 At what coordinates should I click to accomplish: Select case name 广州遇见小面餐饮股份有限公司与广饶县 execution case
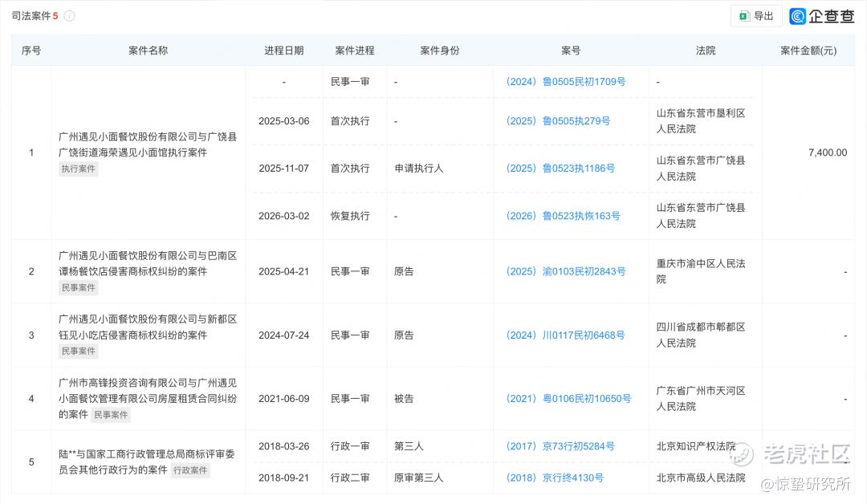click(x=148, y=144)
